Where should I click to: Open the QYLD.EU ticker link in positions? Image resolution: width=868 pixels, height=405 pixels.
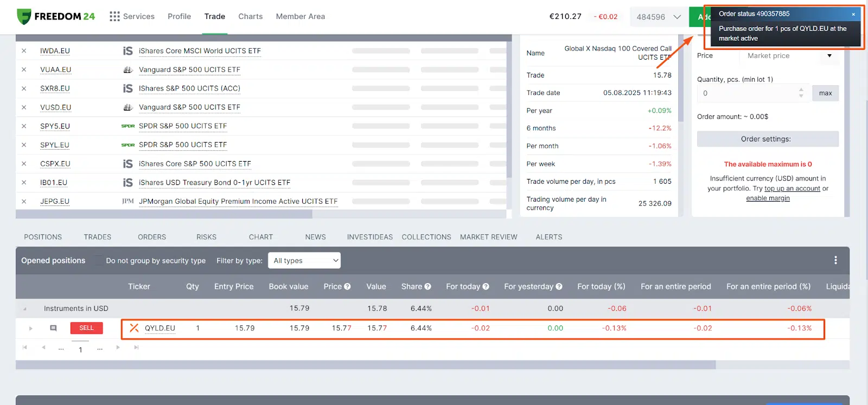pos(160,328)
